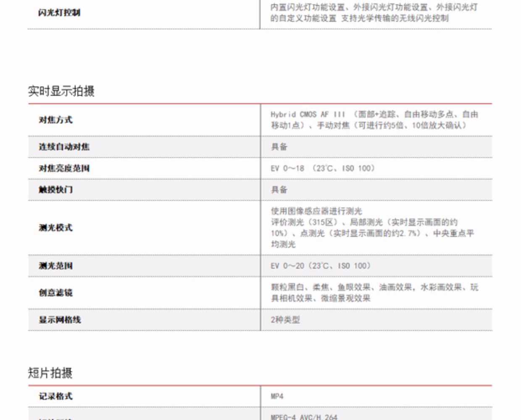Select the MP4 value text

[x=277, y=396]
